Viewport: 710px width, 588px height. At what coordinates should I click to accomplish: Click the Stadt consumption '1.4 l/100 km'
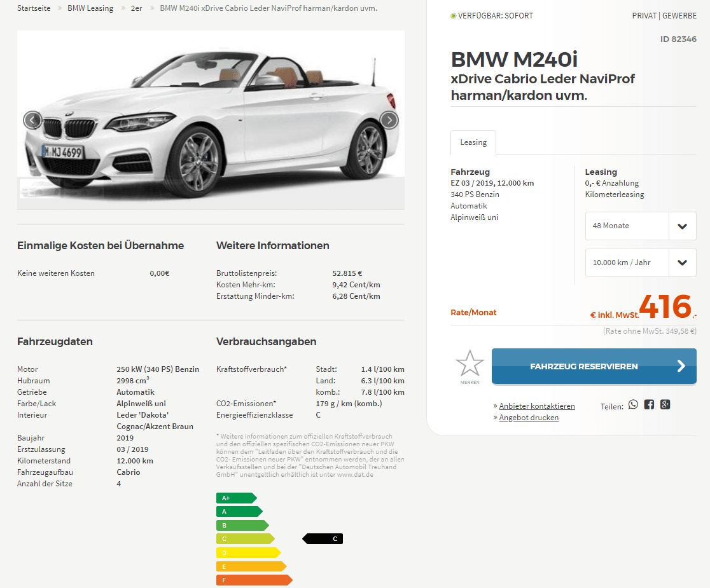coord(382,369)
